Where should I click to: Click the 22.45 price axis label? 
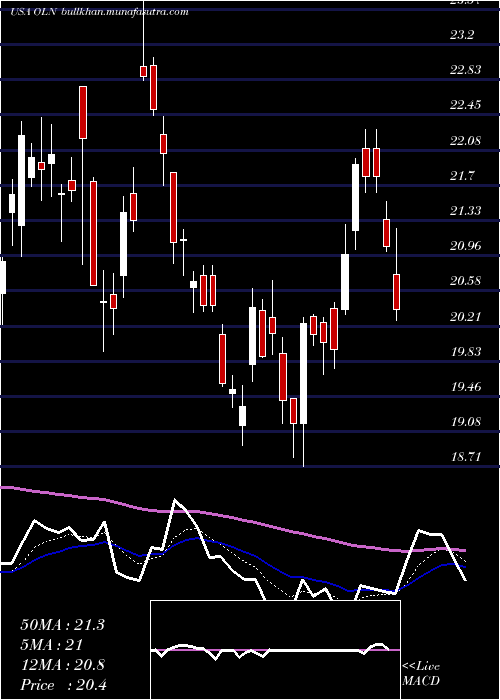tap(466, 105)
